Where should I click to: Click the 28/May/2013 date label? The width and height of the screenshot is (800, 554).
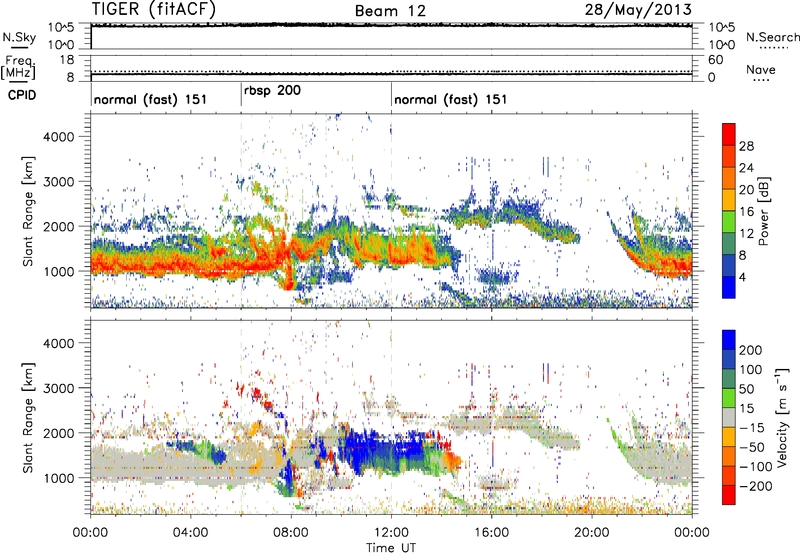tap(638, 9)
